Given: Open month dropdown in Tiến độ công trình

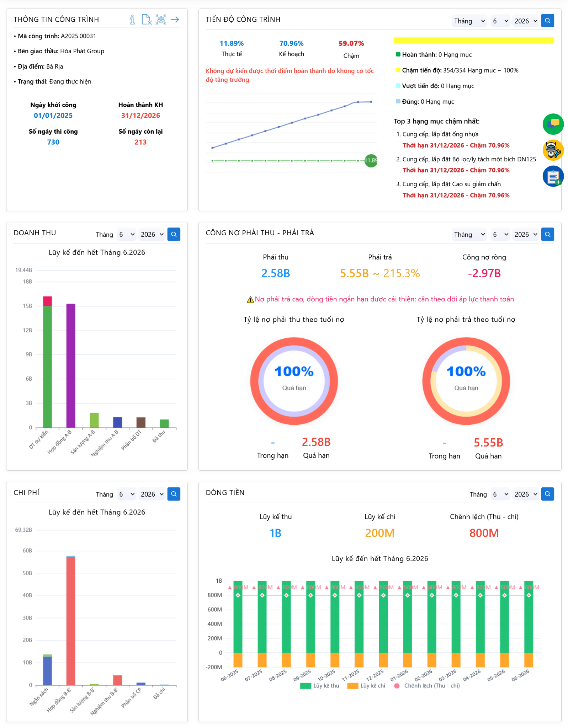Looking at the screenshot, I should [500, 21].
